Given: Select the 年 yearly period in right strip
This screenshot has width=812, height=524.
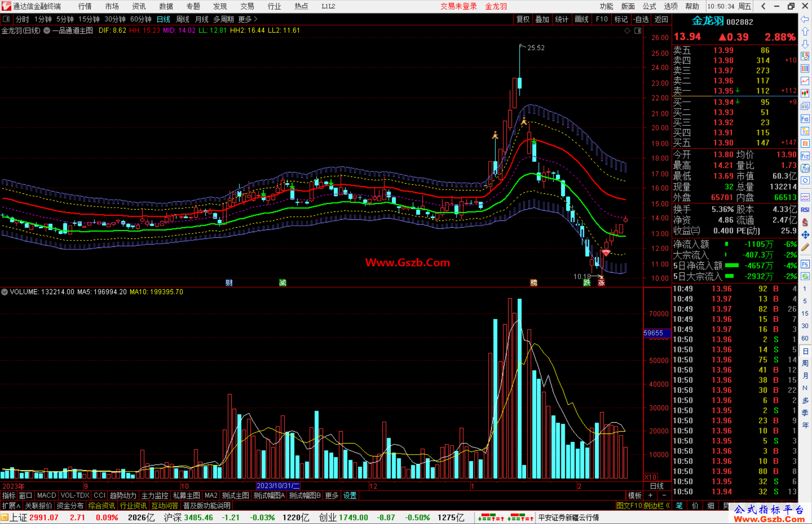Looking at the screenshot, I should 805,425.
